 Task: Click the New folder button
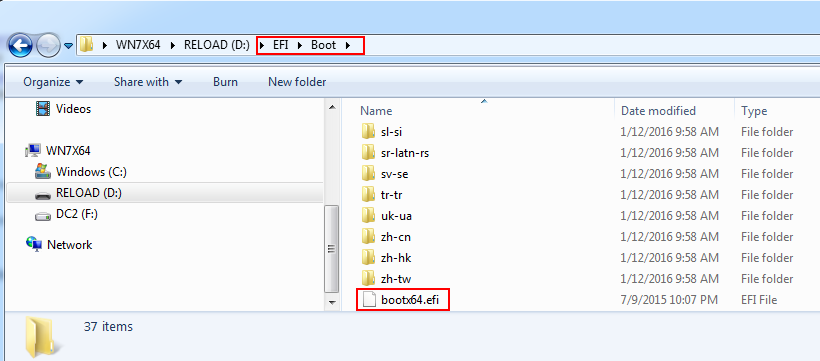click(297, 82)
